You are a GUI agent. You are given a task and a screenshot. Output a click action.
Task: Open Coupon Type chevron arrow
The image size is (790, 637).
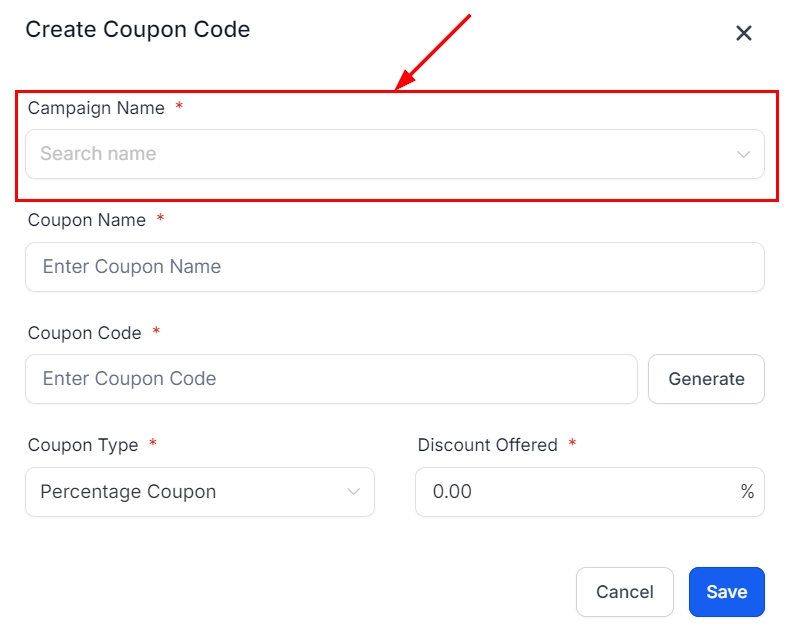pyautogui.click(x=353, y=492)
